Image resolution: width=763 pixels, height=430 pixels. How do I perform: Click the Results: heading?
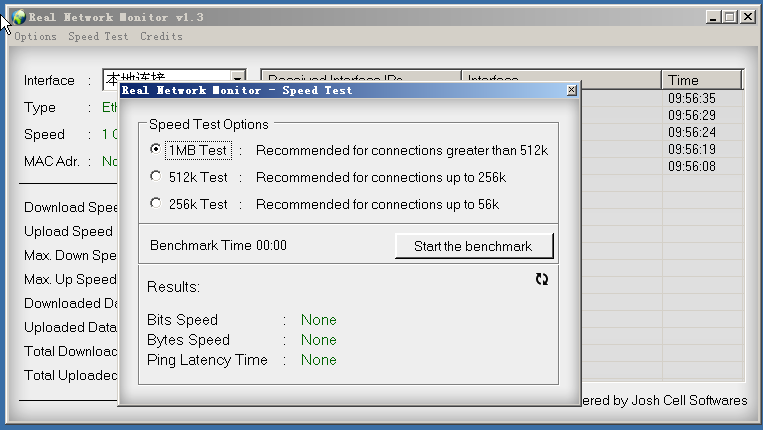pos(173,287)
